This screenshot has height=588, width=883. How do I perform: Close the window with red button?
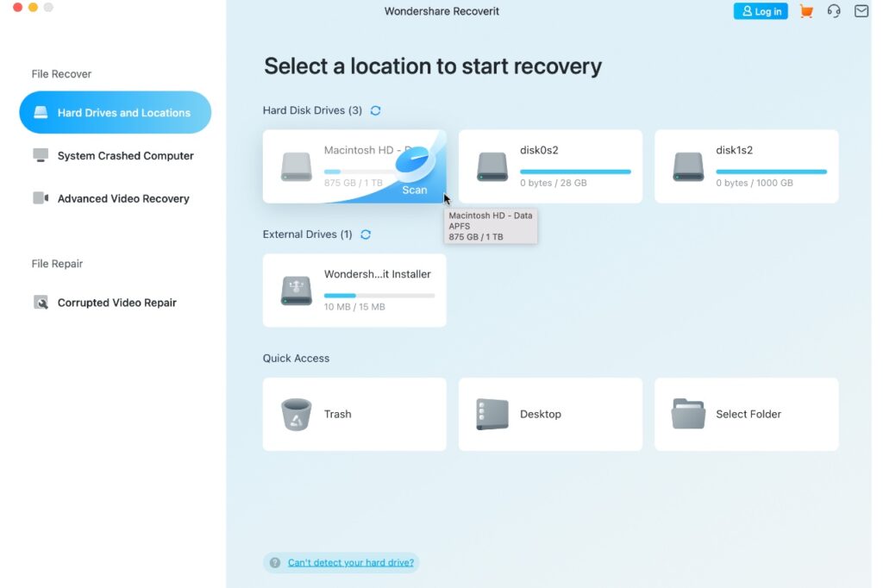[17, 7]
